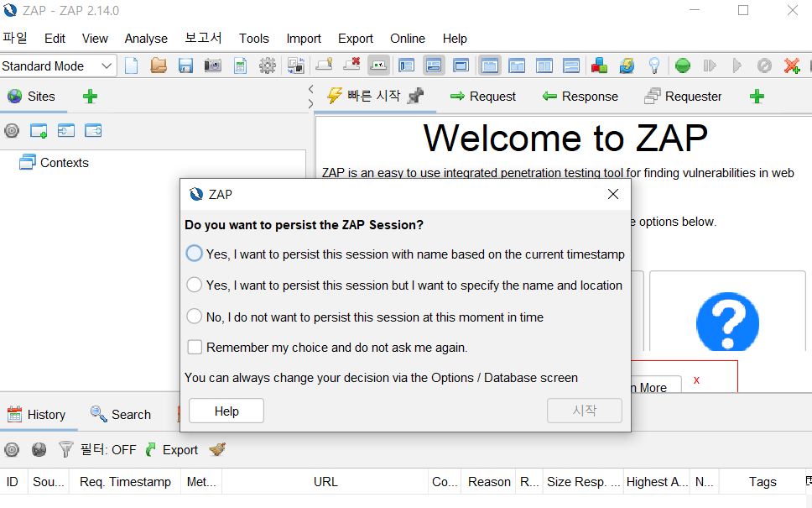Close the red-bordered news box with x
This screenshot has height=508, width=812.
[x=696, y=380]
